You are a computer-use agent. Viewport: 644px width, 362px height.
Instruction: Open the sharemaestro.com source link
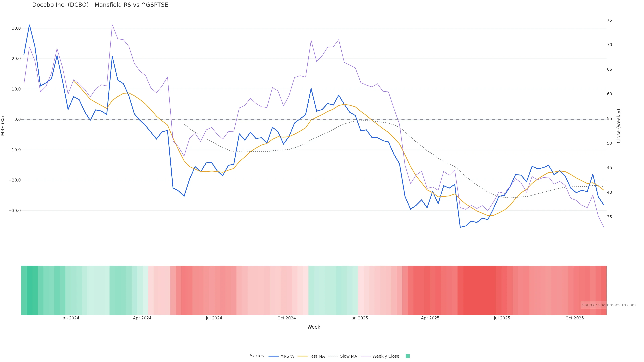608,305
